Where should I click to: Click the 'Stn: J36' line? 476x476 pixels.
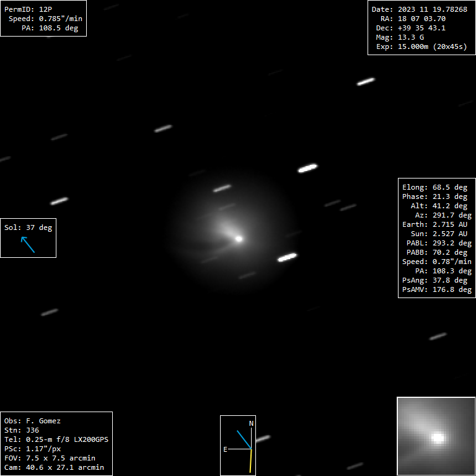point(21,431)
